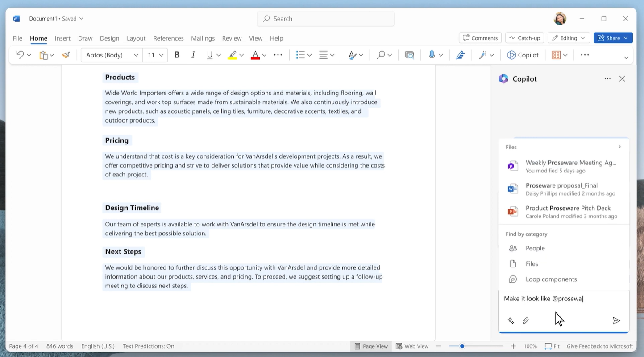Open the Paste options dropdown arrow
This screenshot has height=357, width=644.
pos(52,55)
